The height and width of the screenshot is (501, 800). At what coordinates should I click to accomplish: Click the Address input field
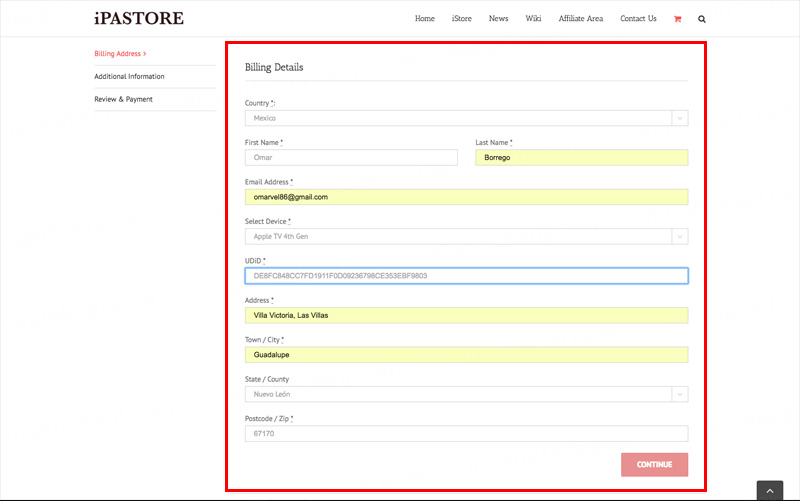466,315
